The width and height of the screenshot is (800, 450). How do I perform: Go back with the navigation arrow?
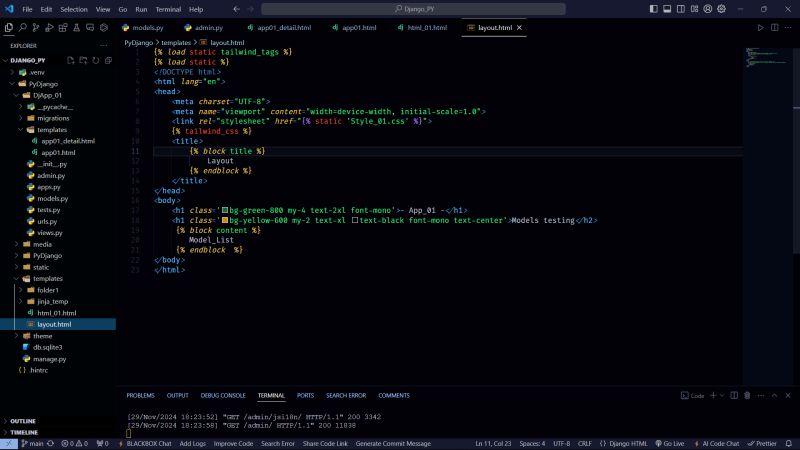pyautogui.click(x=236, y=9)
